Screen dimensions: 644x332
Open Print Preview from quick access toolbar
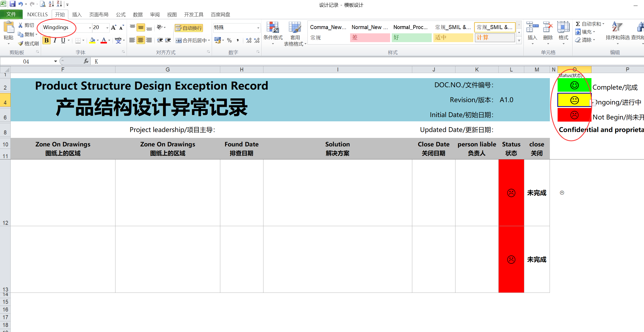43,4
